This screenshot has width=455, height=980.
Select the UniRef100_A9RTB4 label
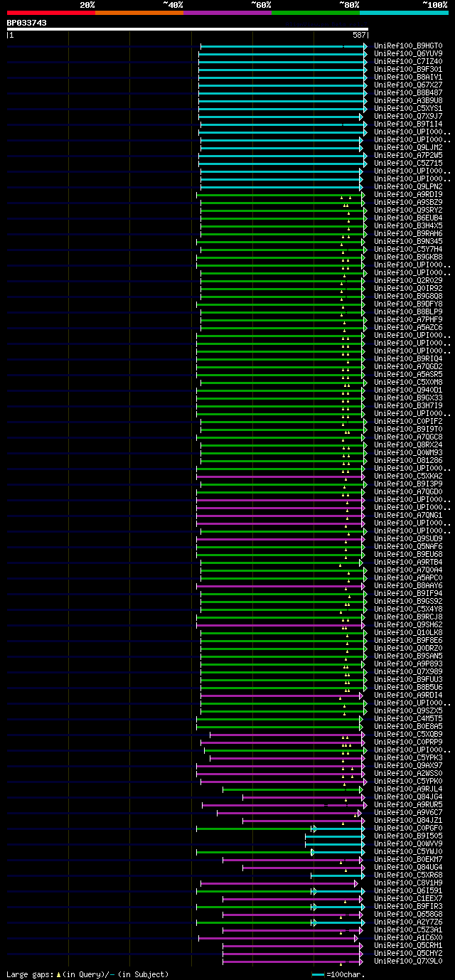407,562
